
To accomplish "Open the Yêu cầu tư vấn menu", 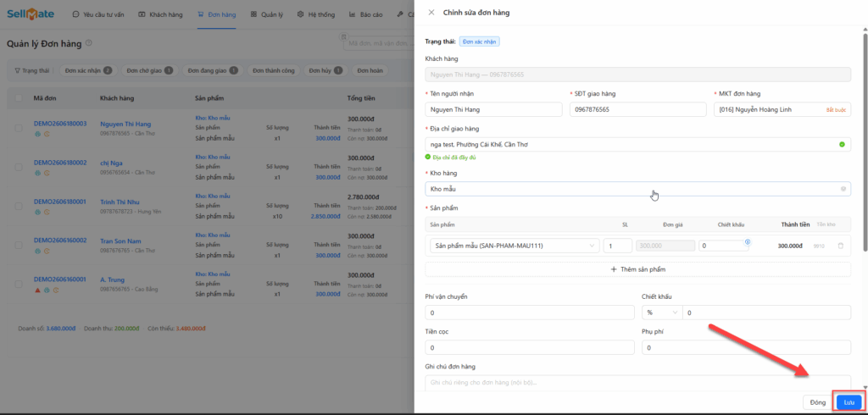I will (x=98, y=14).
